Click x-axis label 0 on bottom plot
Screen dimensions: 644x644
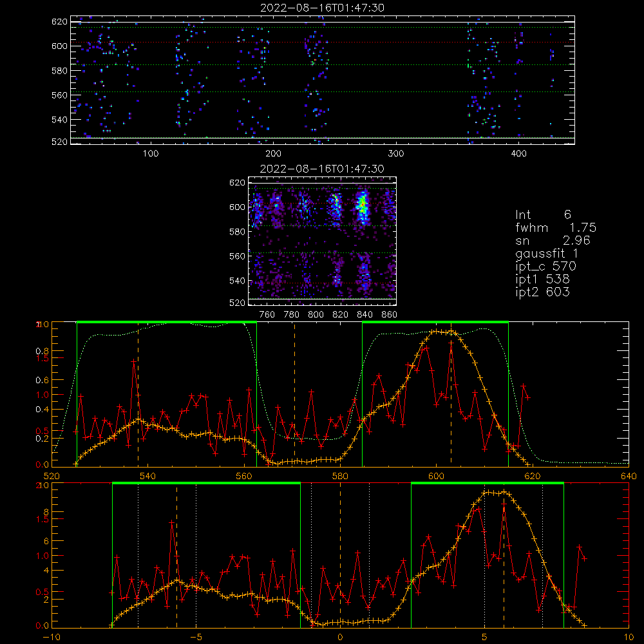[x=340, y=637]
